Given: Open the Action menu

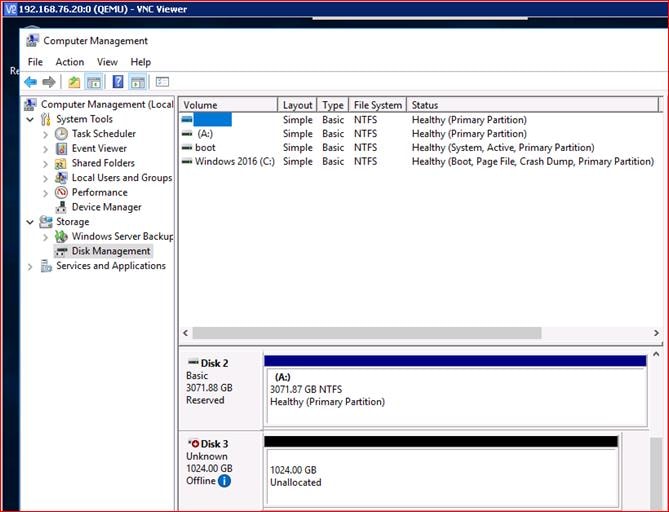Looking at the screenshot, I should (70, 62).
